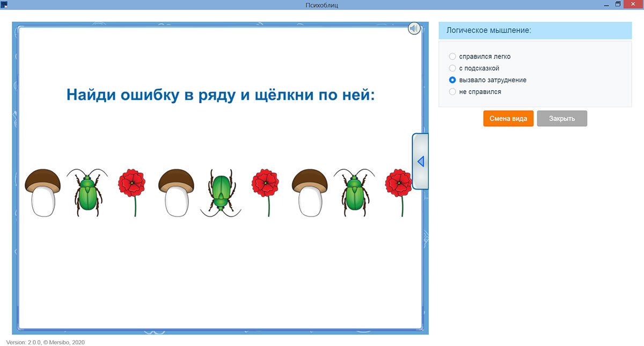Viewport: 644px width, 346px height.
Task: Restore the window using title bar button
Action: pyautogui.click(x=618, y=4)
